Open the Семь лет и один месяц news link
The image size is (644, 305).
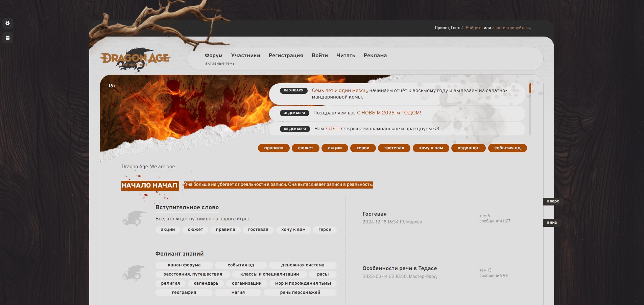(x=339, y=90)
